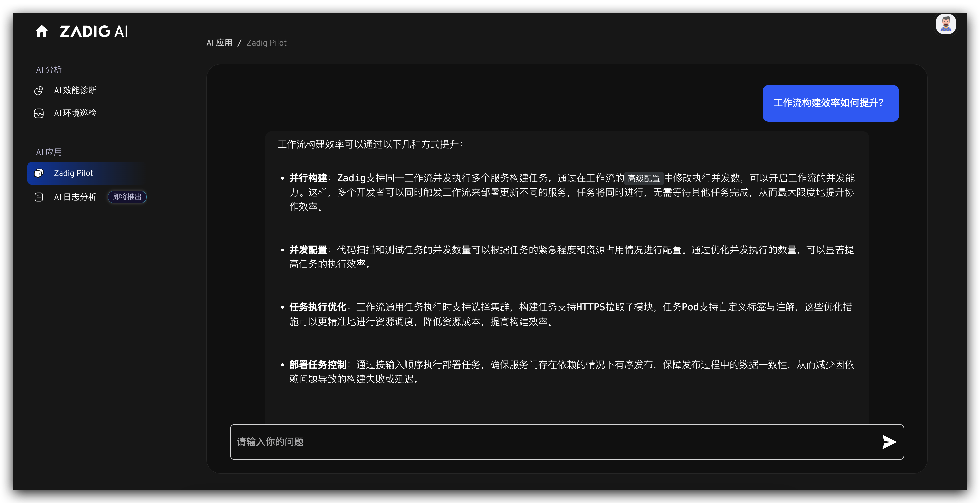
Task: Click the AI 分析 section heading
Action: pyautogui.click(x=49, y=70)
